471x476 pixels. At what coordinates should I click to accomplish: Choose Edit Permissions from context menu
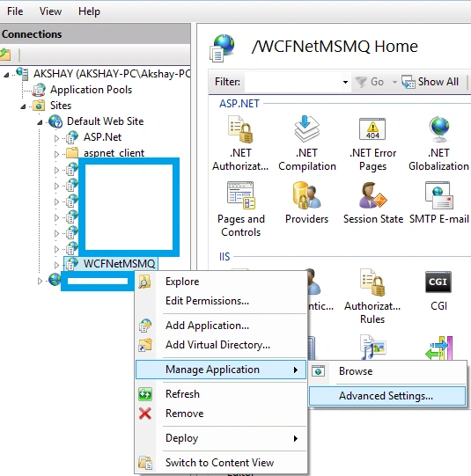(x=221, y=301)
